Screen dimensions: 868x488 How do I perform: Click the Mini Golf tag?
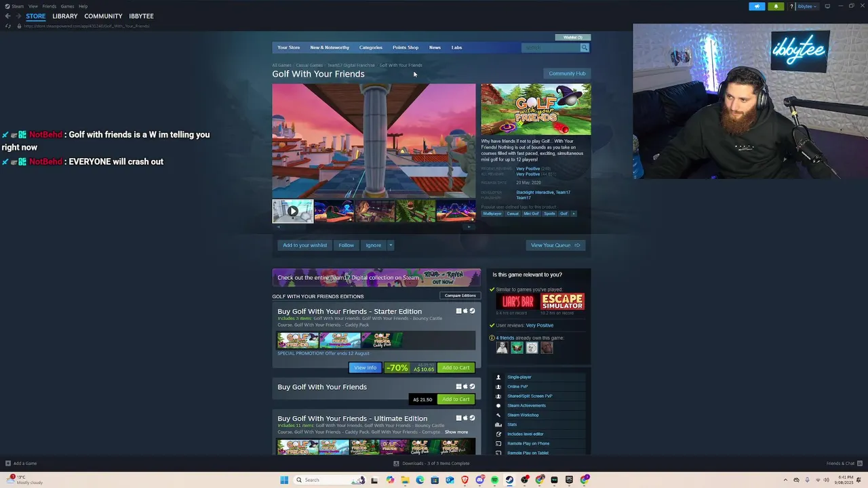point(531,213)
